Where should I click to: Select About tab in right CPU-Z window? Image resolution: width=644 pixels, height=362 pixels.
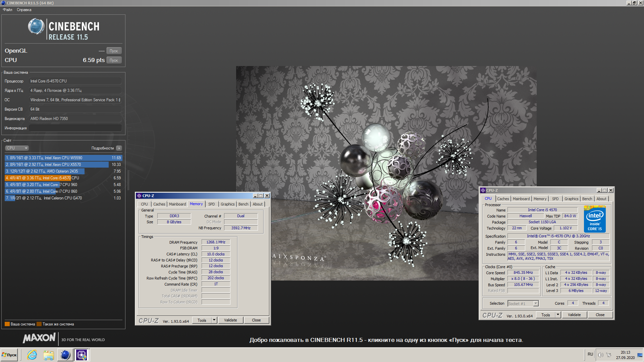click(x=601, y=199)
